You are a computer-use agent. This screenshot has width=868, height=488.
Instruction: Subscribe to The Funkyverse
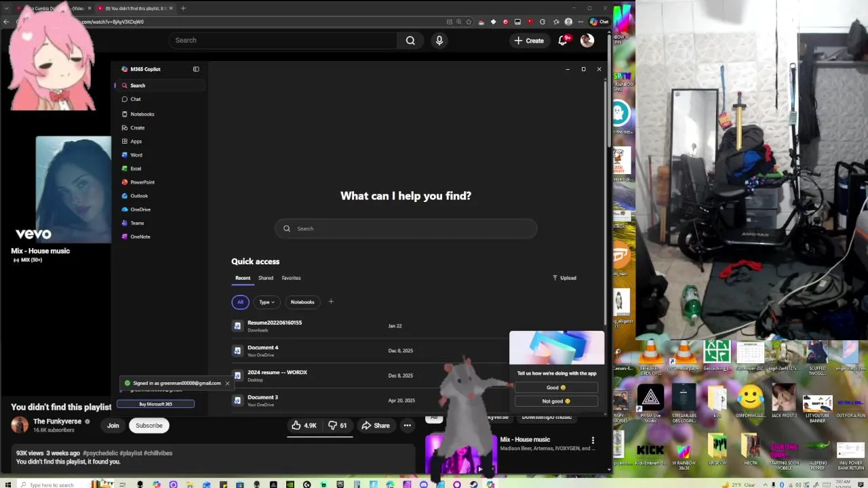coord(149,426)
